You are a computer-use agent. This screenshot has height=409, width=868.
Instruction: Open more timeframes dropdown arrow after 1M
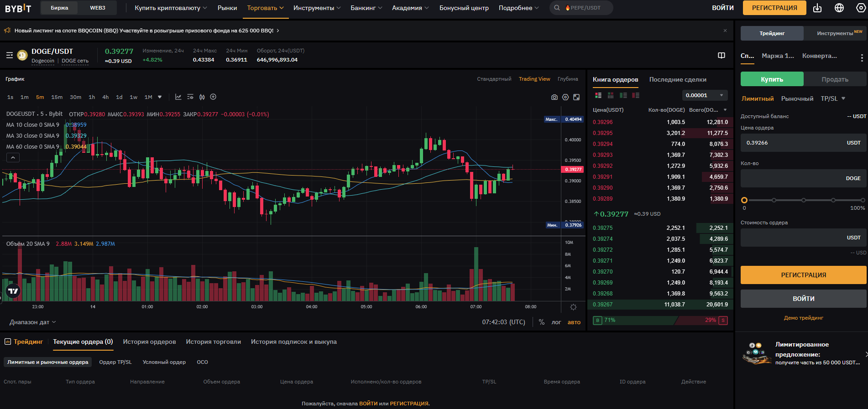(x=160, y=97)
